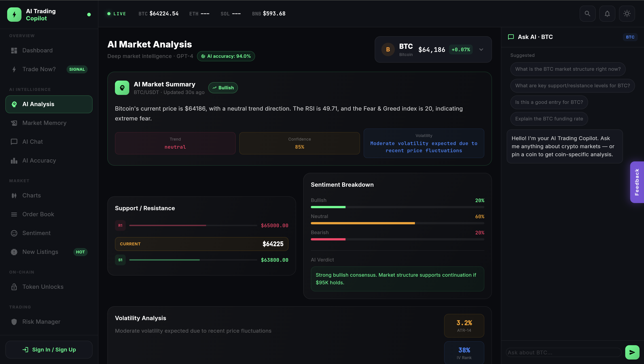
Task: Click the New Listings badge icon
Action: point(14,252)
